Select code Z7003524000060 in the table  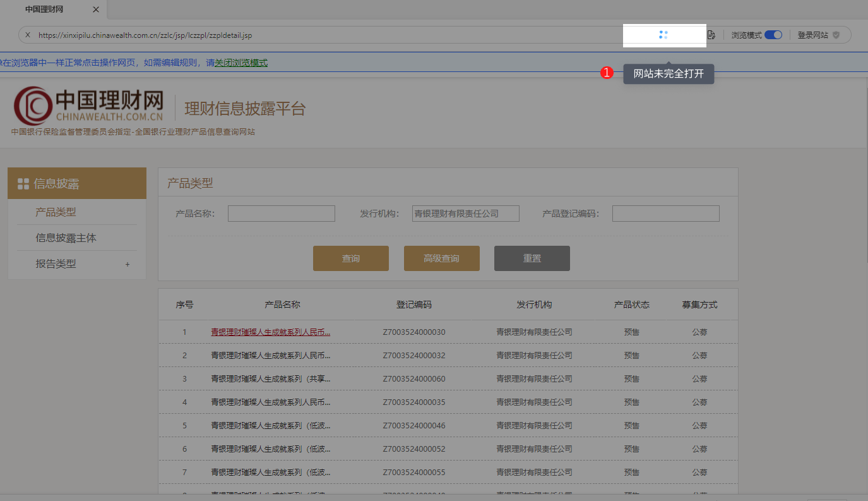pos(414,378)
